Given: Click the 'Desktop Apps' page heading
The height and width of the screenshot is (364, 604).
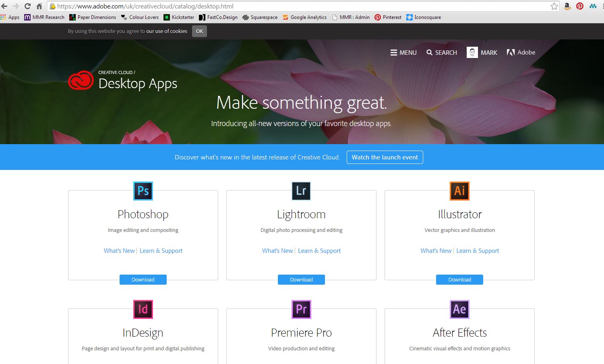Looking at the screenshot, I should click(x=138, y=84).
